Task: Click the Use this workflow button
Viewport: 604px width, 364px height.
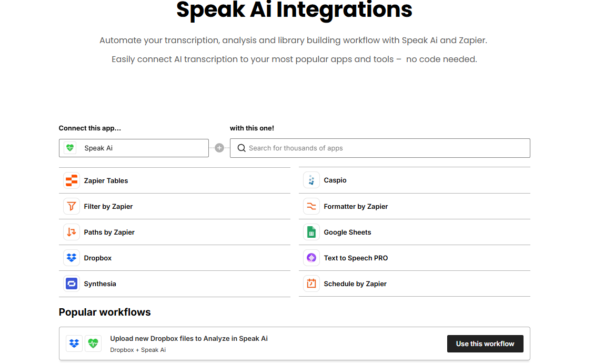Action: point(485,343)
